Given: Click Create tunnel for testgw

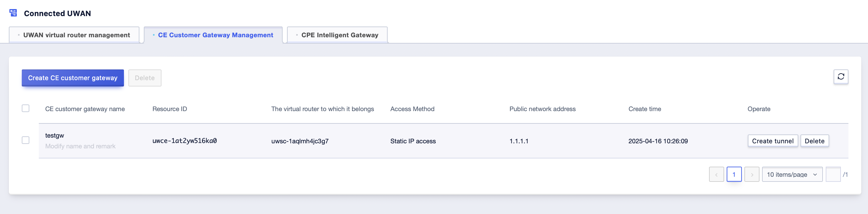Looking at the screenshot, I should 773,141.
